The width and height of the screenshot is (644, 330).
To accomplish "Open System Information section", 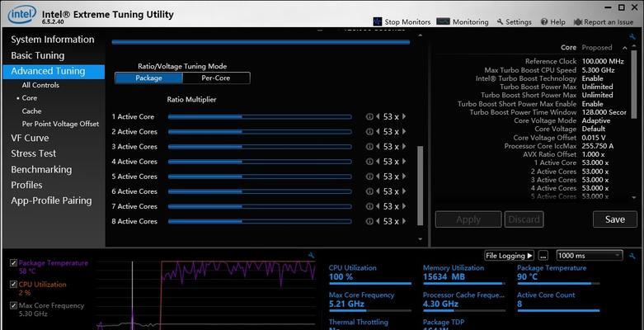I will tap(53, 40).
